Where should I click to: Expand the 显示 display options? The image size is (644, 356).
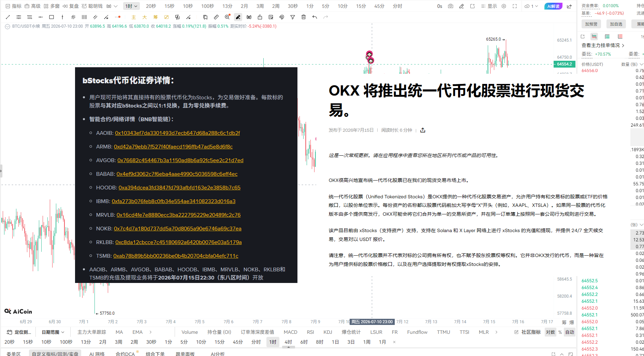pos(489,6)
